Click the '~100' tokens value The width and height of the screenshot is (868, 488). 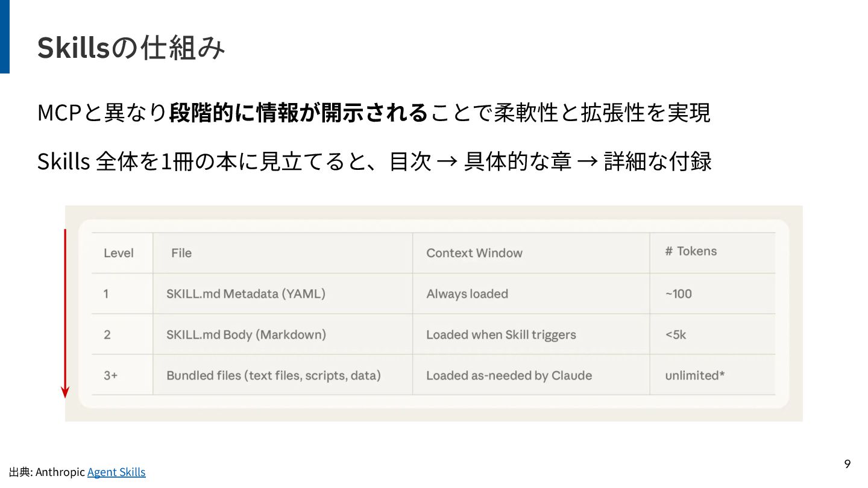[x=678, y=294]
